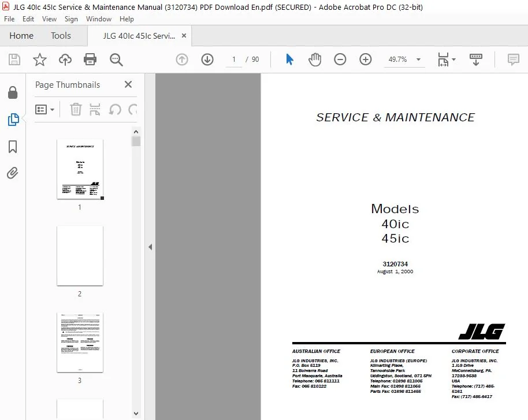Delete selected page with trash icon
The height and width of the screenshot is (420, 528).
[x=76, y=109]
